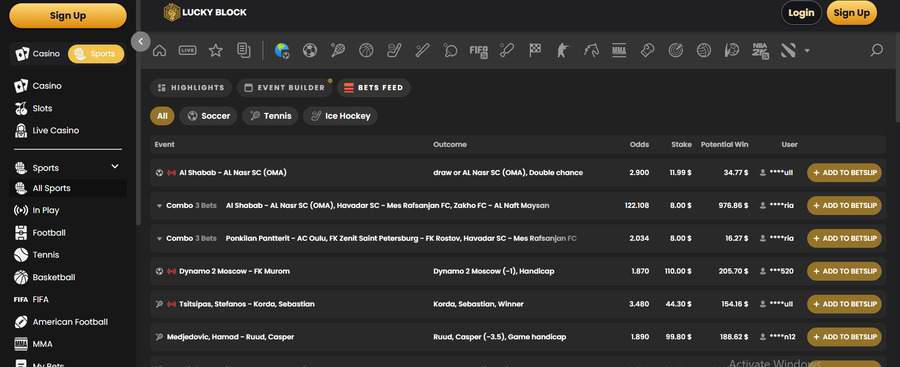Expand the 2.034 odds Combo bet

pos(159,238)
